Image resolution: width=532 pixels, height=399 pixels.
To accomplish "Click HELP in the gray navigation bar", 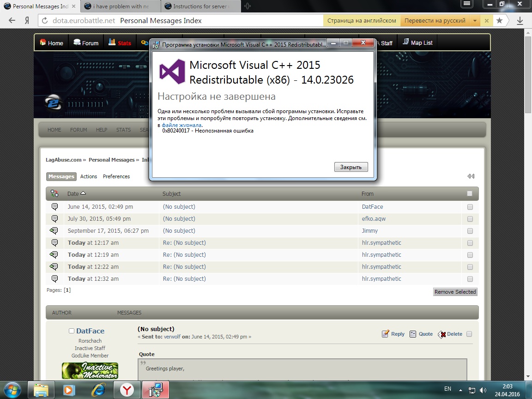I will coord(102,130).
